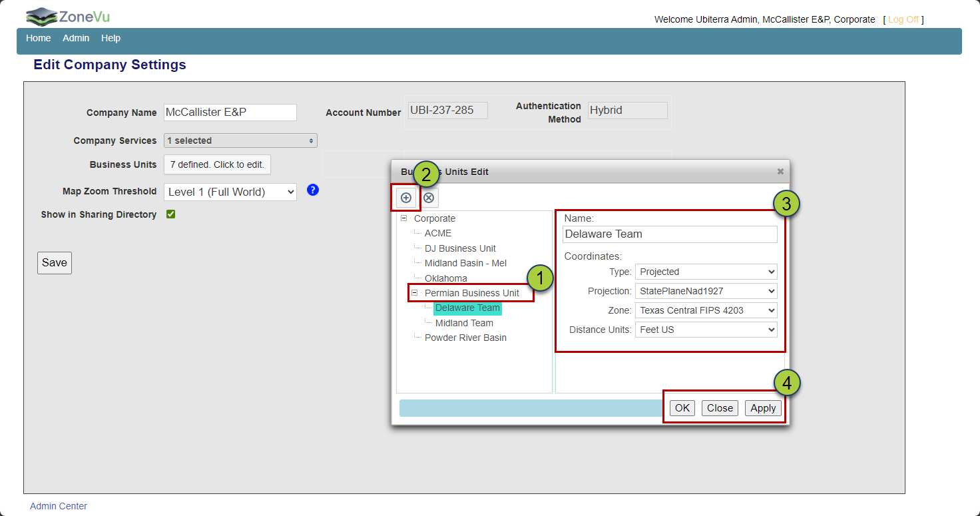
Task: Click the Log Off link
Action: click(x=903, y=19)
